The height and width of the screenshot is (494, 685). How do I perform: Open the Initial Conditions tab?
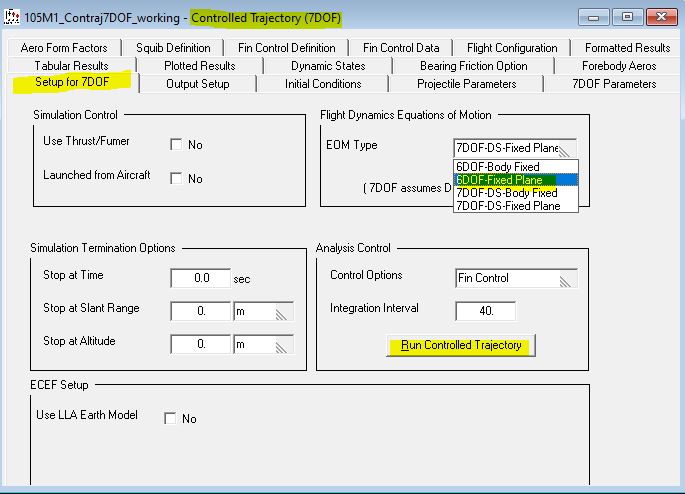[323, 84]
